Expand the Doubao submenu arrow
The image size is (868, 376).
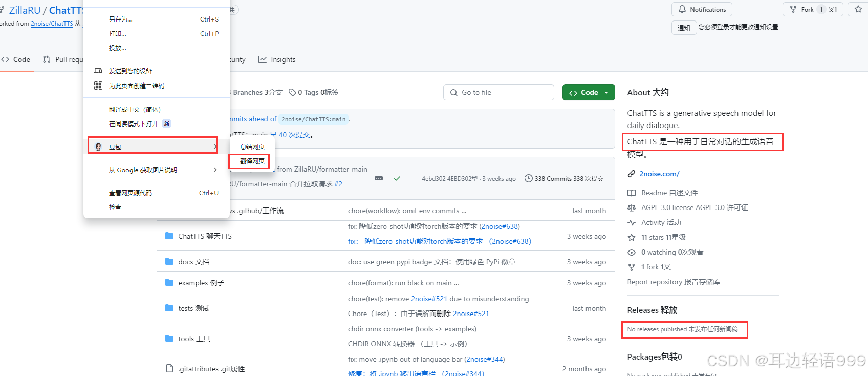click(215, 147)
